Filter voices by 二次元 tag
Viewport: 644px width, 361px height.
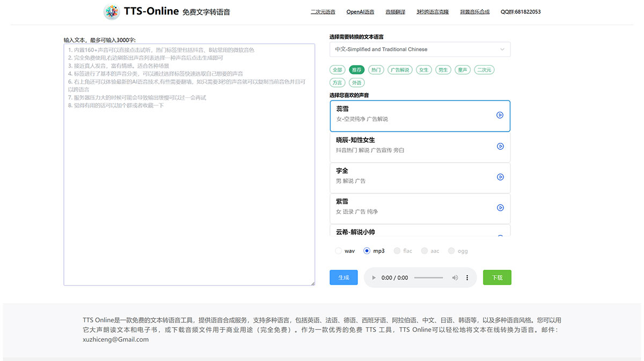pos(484,70)
